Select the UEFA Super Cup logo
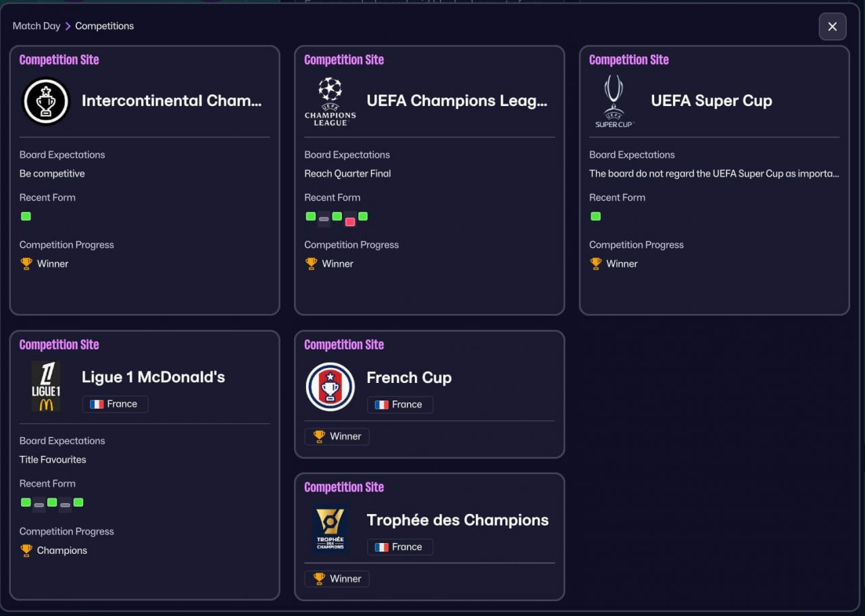 pos(614,101)
